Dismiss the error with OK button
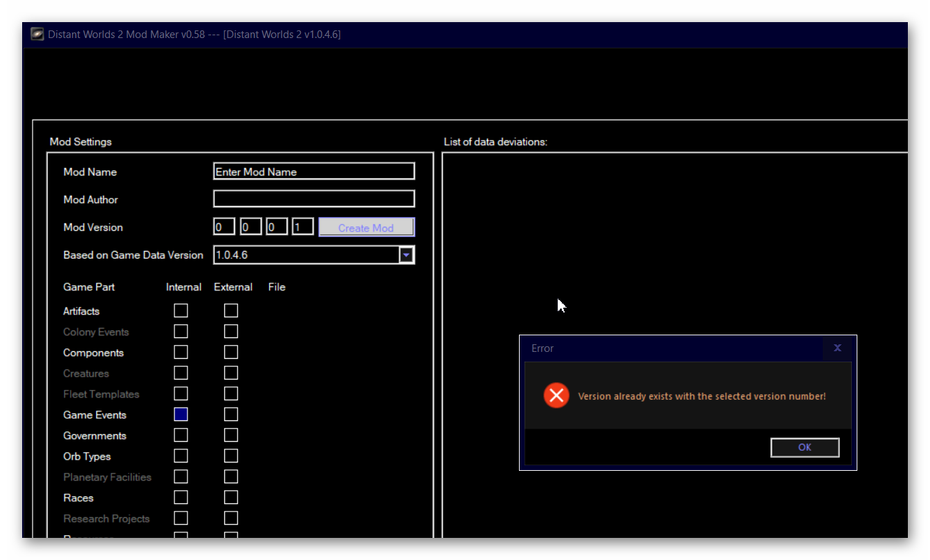This screenshot has width=930, height=560. (x=805, y=447)
